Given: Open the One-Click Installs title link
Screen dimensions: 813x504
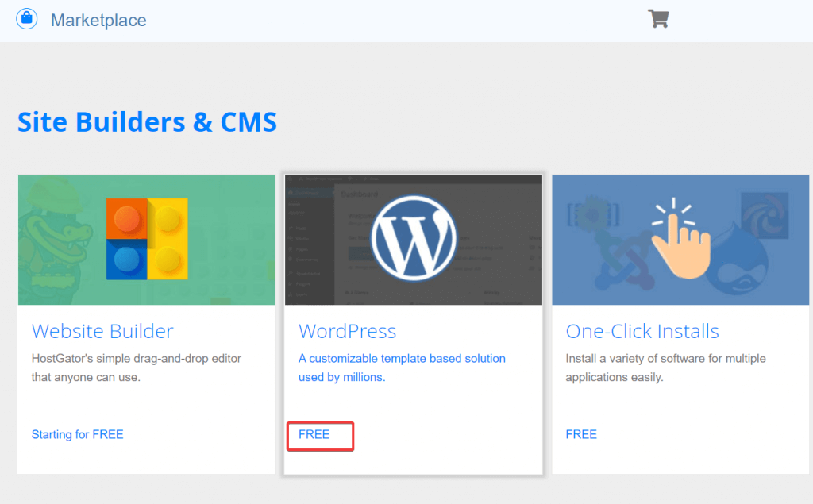Looking at the screenshot, I should 642,331.
